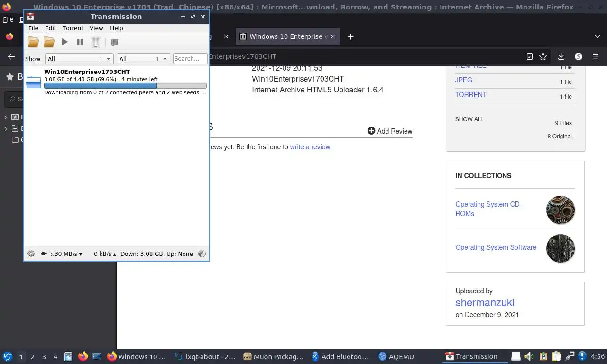Click the Firefox account avatar icon
607x364 pixels.
(579, 56)
